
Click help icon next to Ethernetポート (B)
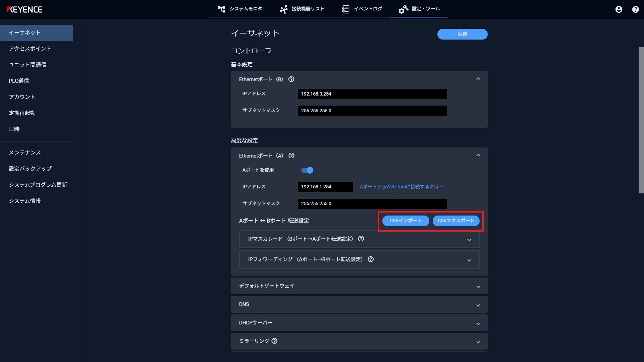291,79
